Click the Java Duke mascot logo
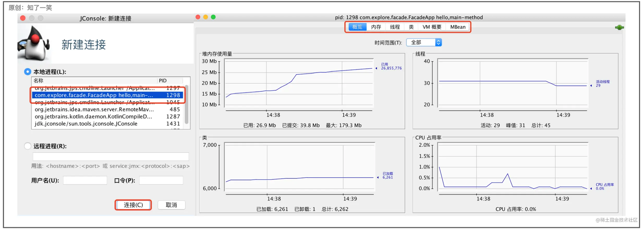Image resolution: width=644 pixels, height=229 pixels. pyautogui.click(x=34, y=43)
